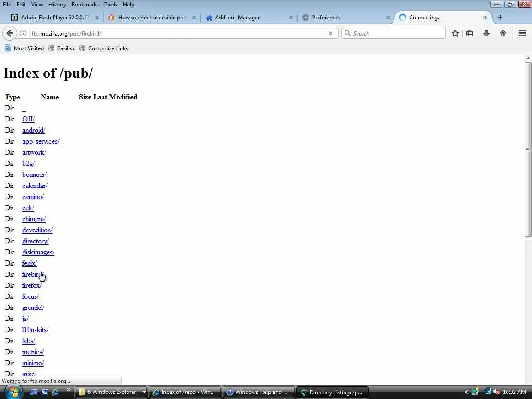532x399 pixels.
Task: Open parent directory '..' link
Action: tap(24, 109)
